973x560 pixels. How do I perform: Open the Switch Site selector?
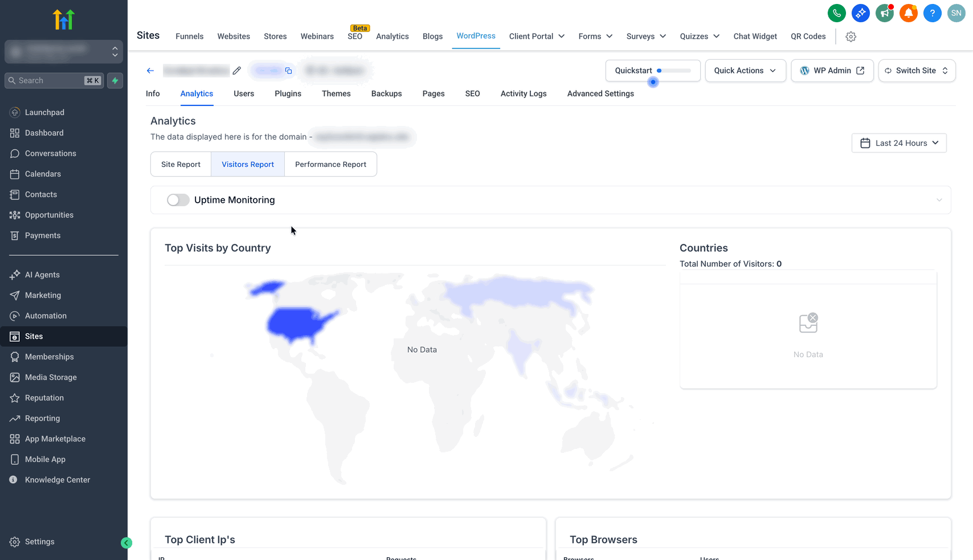(917, 71)
